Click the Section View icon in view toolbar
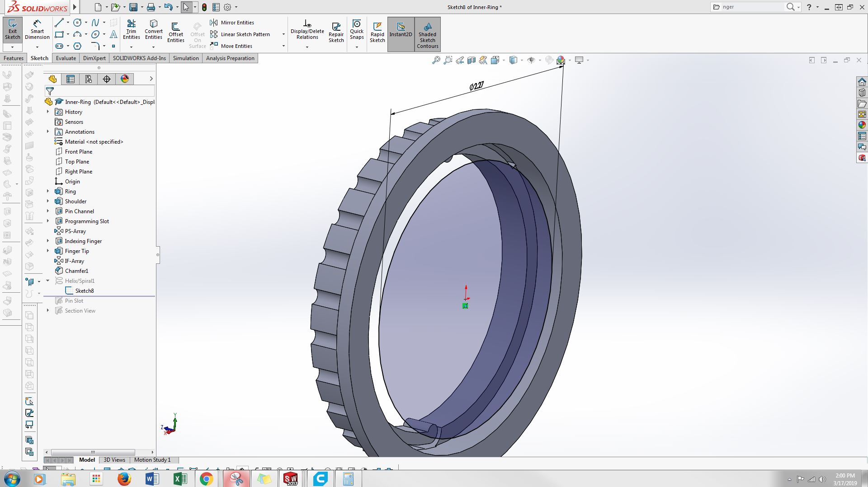This screenshot has width=868, height=487. [x=472, y=60]
